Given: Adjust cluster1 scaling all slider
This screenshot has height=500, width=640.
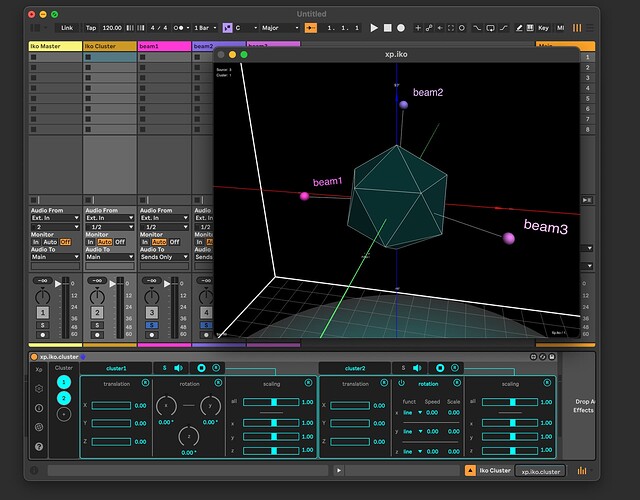Looking at the screenshot, I should click(273, 402).
